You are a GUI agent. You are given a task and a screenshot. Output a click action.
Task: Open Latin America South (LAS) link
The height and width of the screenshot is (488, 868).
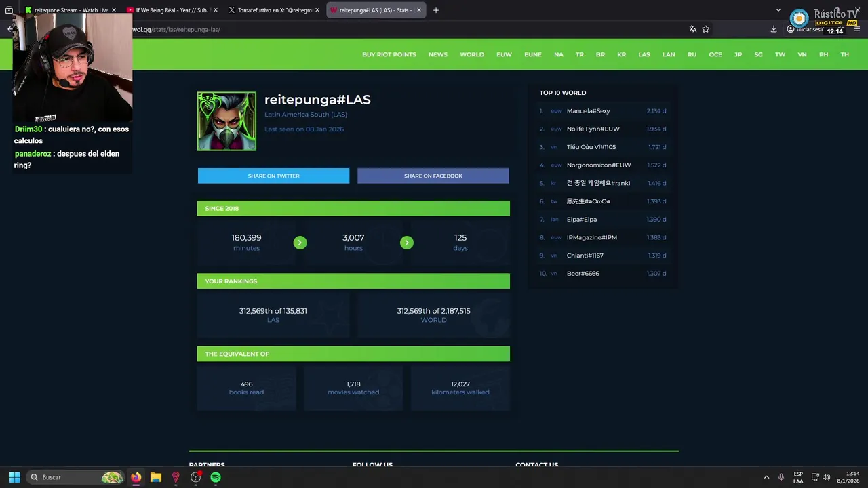pyautogui.click(x=306, y=115)
